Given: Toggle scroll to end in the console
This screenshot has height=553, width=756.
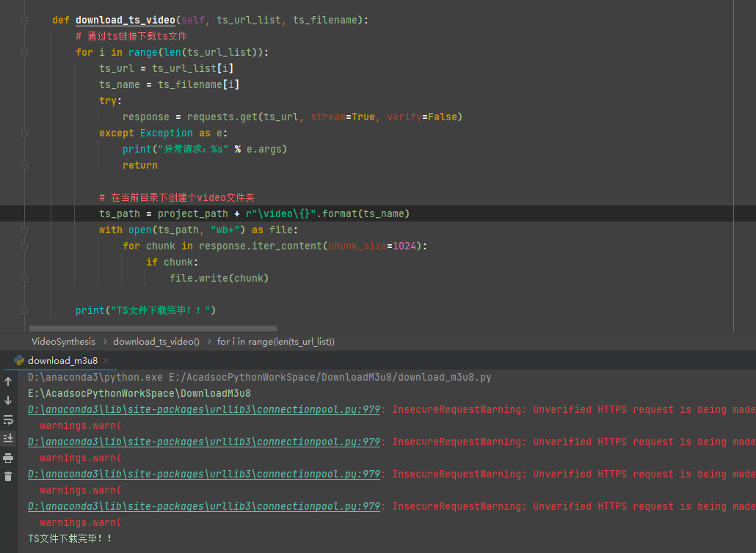Looking at the screenshot, I should [9, 438].
